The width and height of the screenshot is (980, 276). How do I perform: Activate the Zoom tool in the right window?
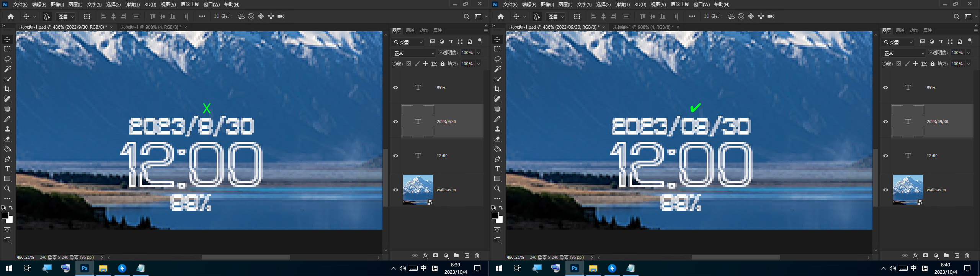click(497, 189)
